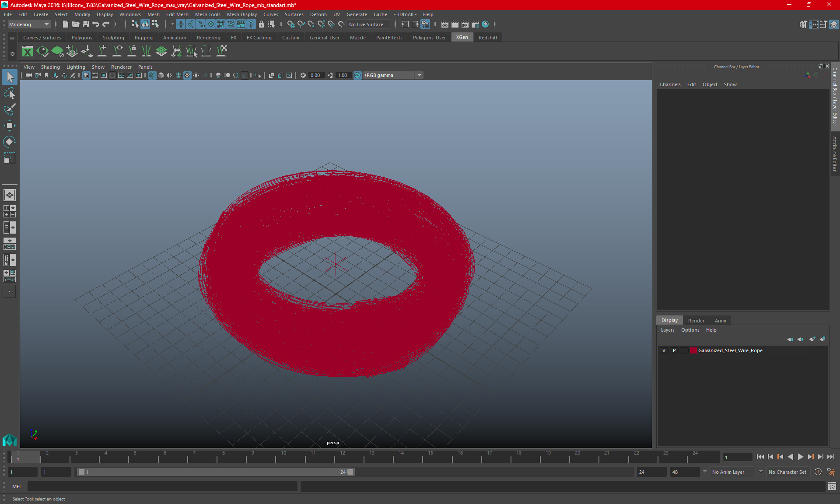Activate the Move tool
Viewport: 840px width, 504px height.
click(10, 126)
